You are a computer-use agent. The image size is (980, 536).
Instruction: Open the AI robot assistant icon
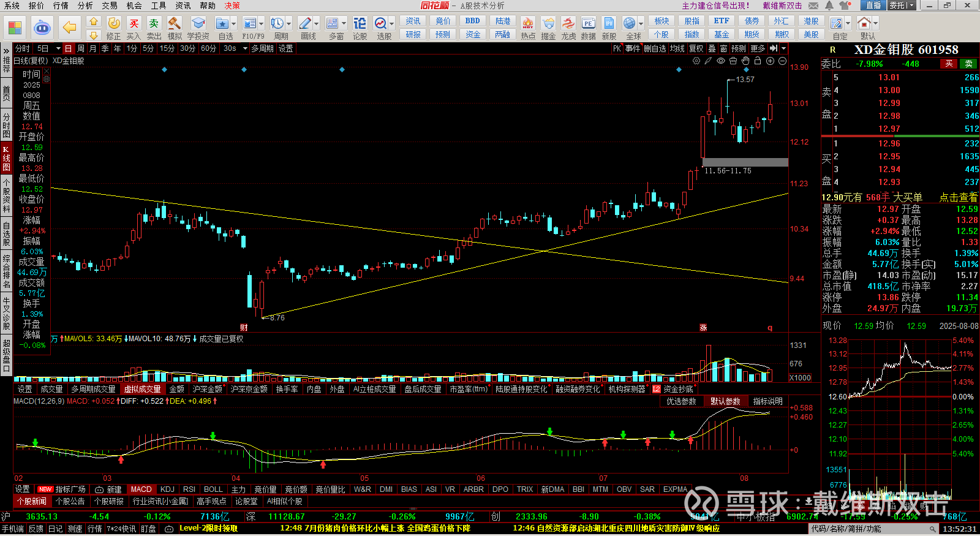click(42, 28)
